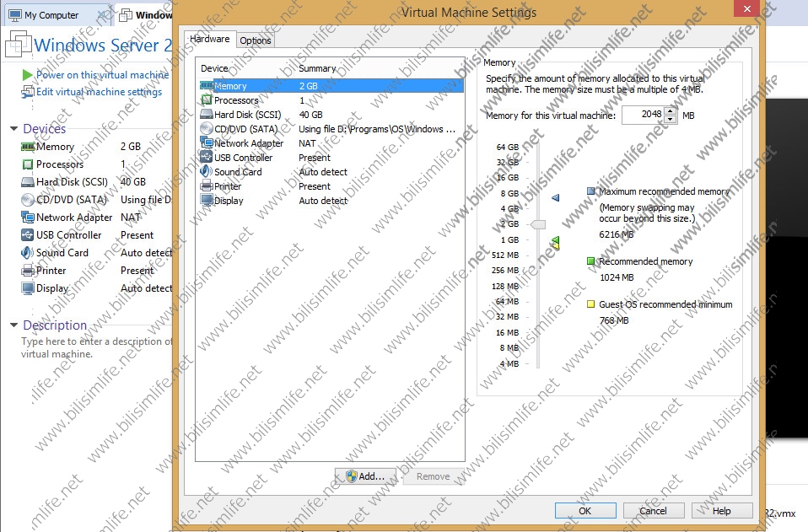Cancel the Virtual Machine Settings dialog
The image size is (808, 532).
pos(654,511)
